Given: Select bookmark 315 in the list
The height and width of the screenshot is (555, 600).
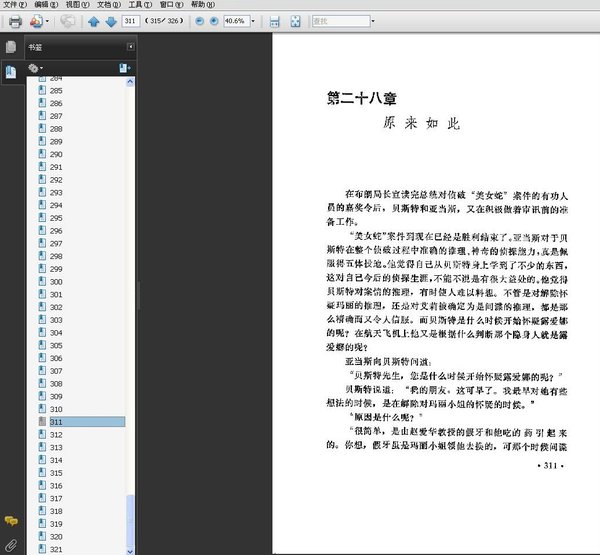Looking at the screenshot, I should coord(56,472).
